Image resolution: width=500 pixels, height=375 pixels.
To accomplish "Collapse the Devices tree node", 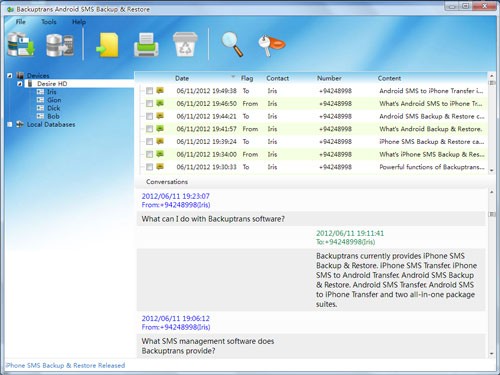I will (x=10, y=76).
